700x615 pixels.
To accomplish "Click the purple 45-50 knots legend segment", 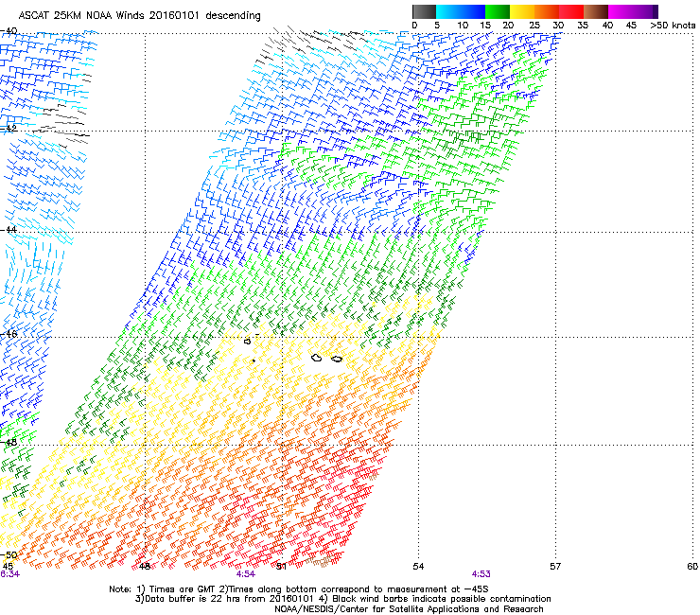I will [x=645, y=11].
